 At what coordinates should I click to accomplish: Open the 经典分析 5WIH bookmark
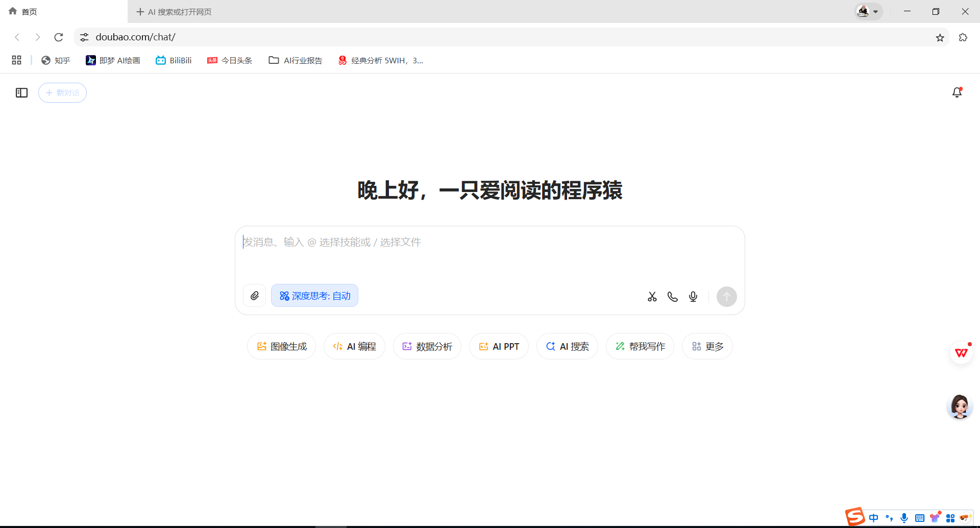(x=381, y=60)
